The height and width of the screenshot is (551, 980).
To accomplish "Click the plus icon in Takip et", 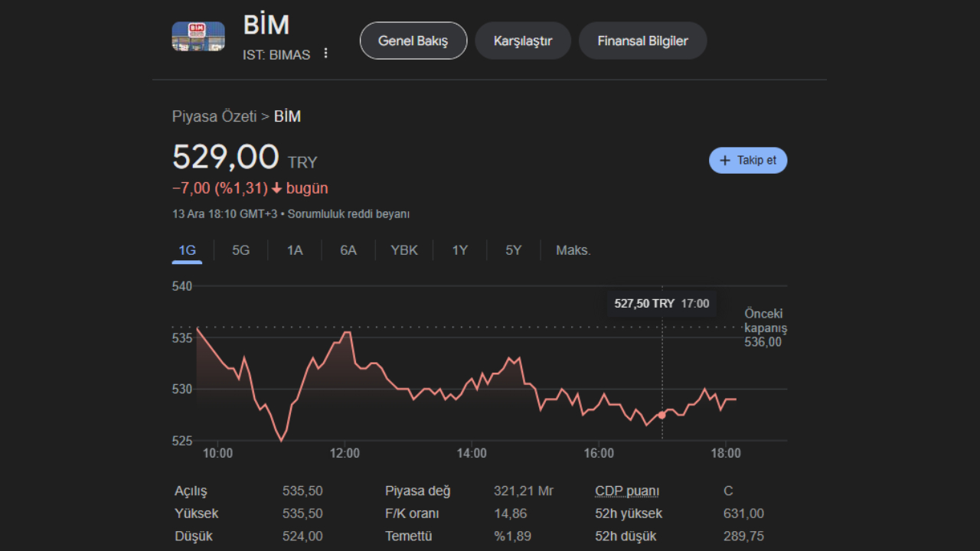I will [x=725, y=161].
